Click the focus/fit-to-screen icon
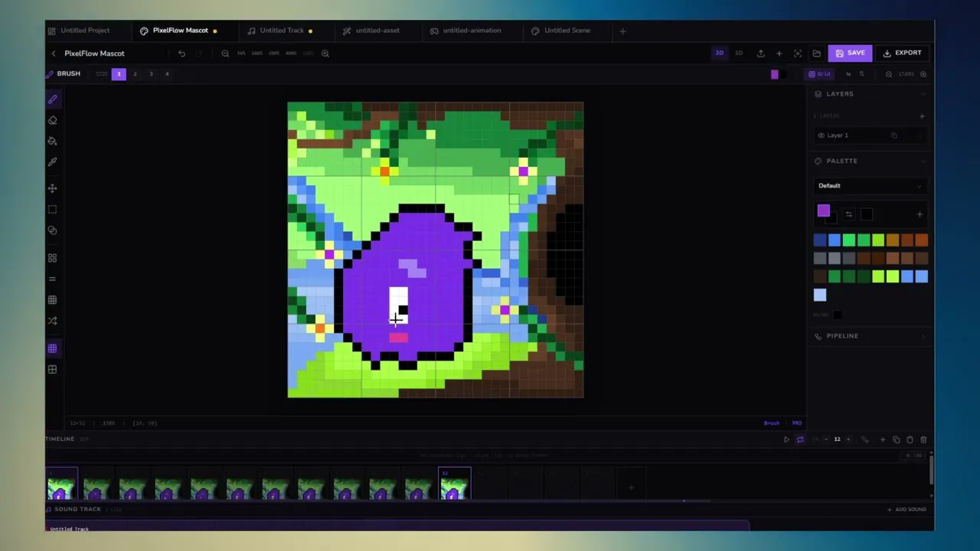 (x=798, y=54)
